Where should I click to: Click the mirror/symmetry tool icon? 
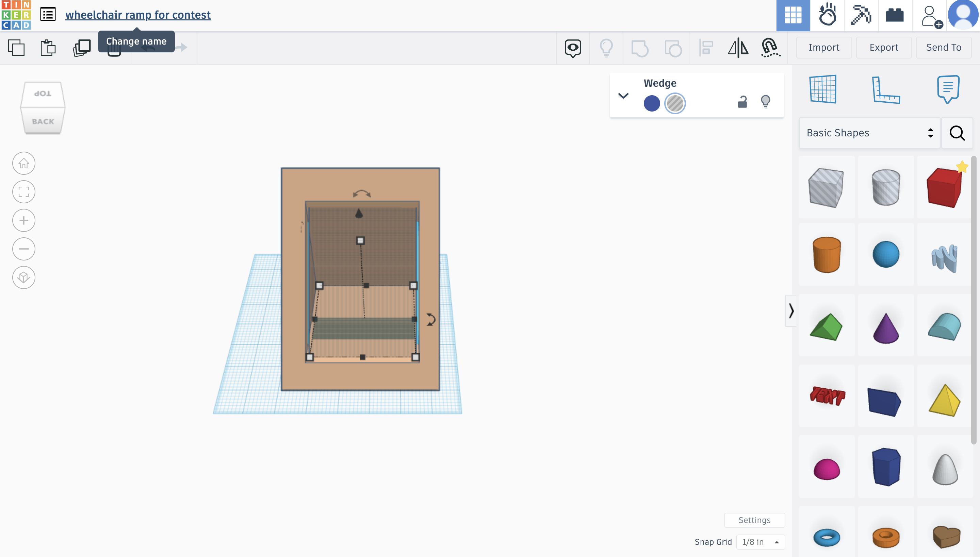738,47
